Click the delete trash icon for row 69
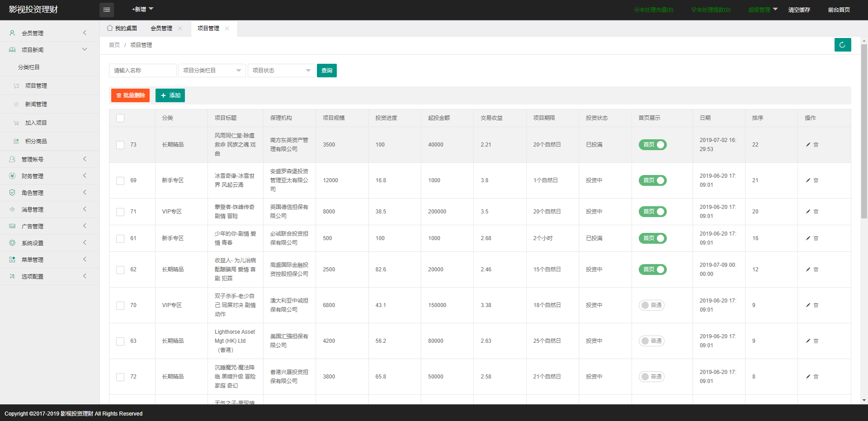The image size is (868, 421). (816, 180)
